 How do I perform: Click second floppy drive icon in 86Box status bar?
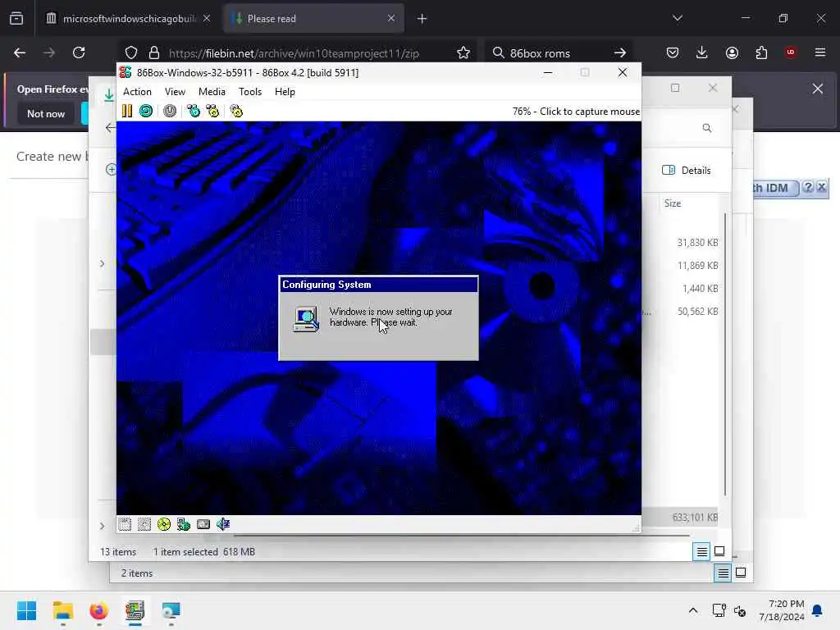pyautogui.click(x=144, y=524)
